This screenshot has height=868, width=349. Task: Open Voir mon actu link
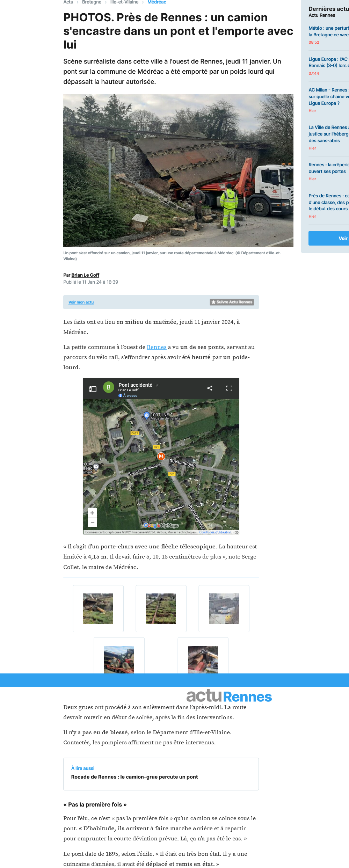tap(81, 302)
